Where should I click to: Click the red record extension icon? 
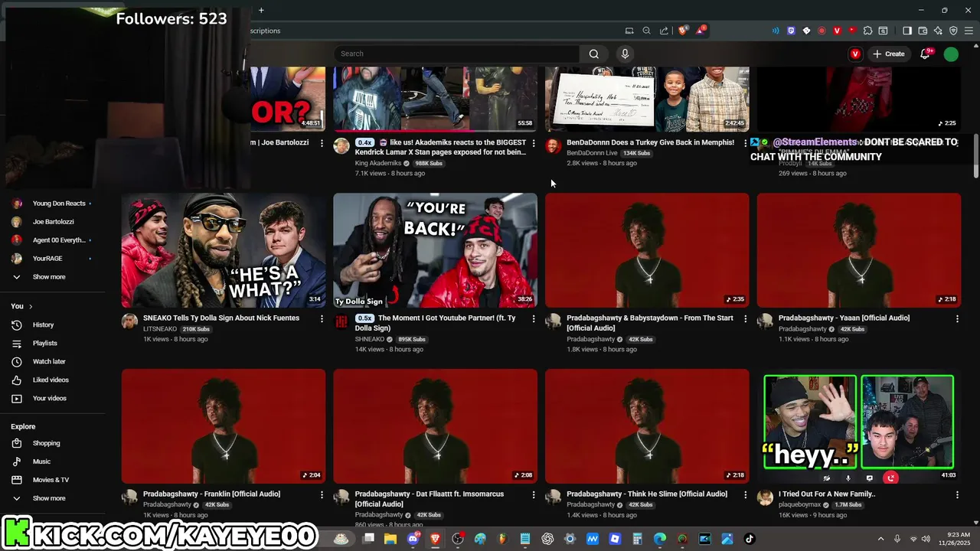[822, 31]
